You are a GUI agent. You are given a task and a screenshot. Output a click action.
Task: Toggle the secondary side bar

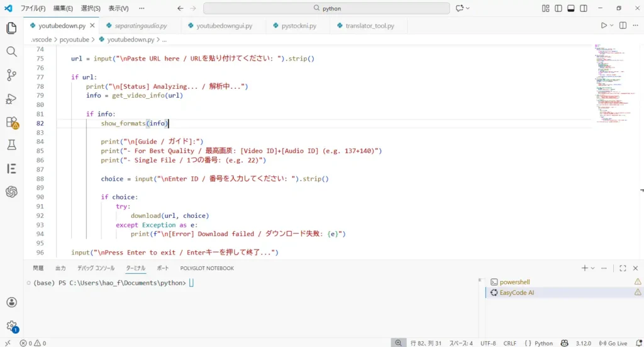(584, 8)
